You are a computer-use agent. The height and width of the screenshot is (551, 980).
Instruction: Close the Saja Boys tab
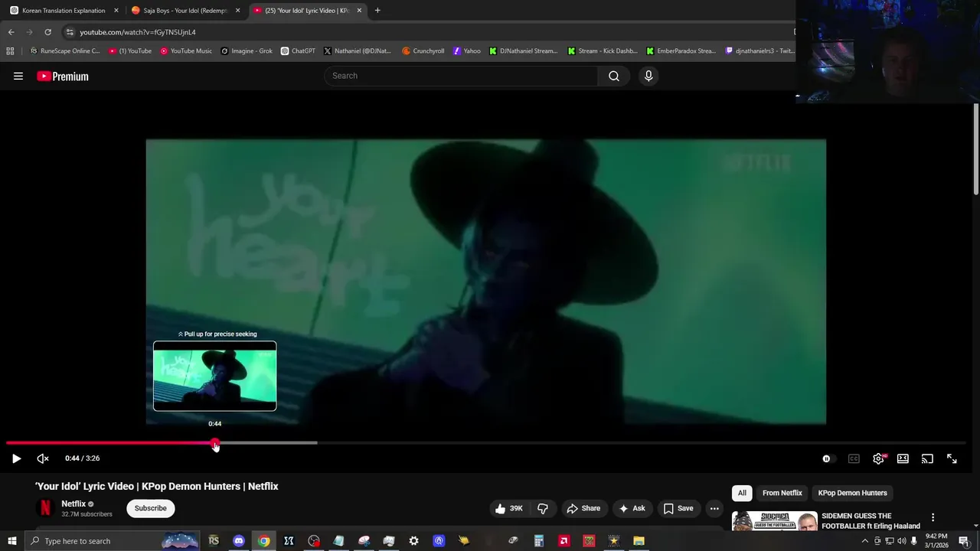(x=237, y=11)
